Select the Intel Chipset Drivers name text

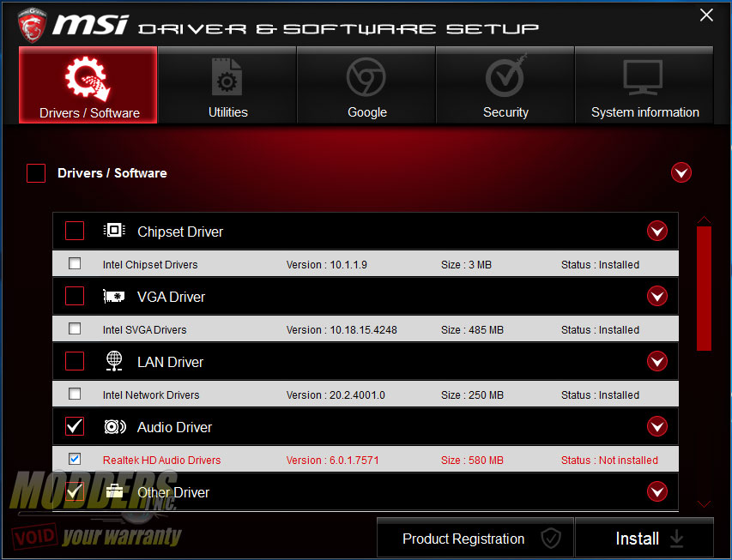pos(150,265)
